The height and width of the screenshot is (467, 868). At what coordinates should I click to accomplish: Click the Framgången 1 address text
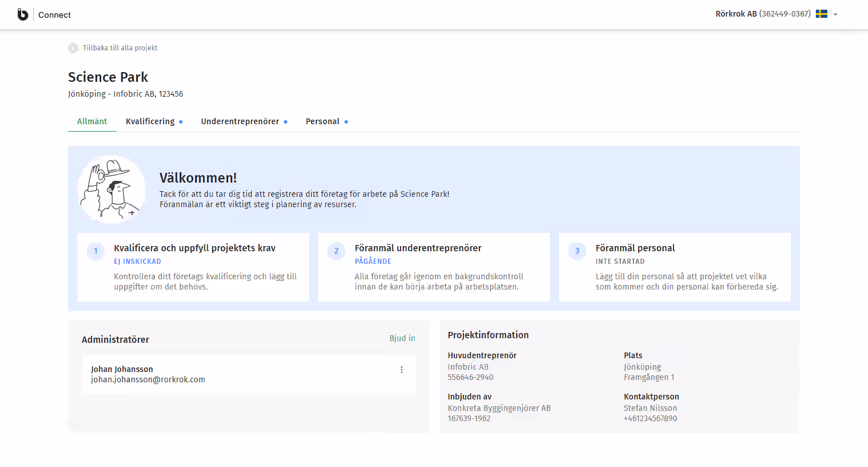(x=649, y=377)
